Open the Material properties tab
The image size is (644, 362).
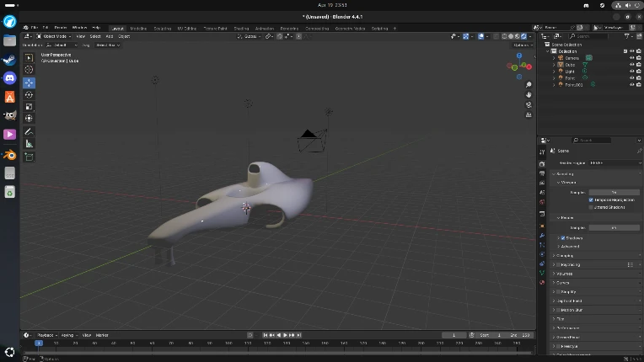[542, 283]
